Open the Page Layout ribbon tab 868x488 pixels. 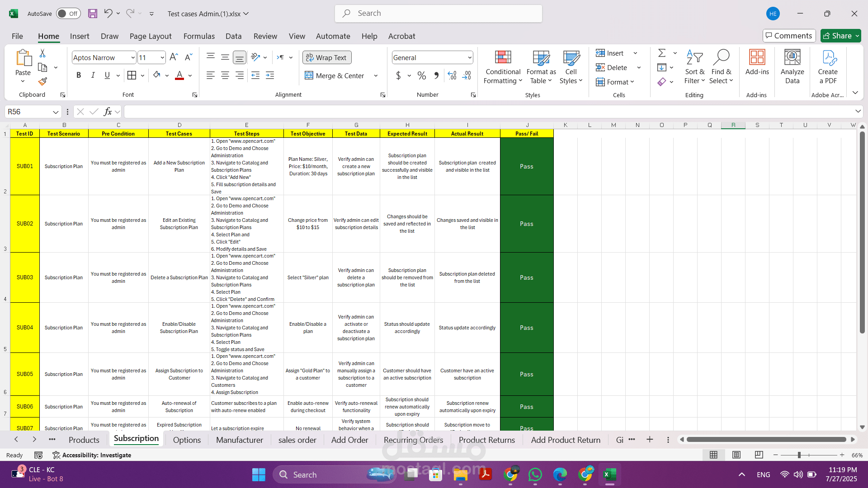pos(151,36)
